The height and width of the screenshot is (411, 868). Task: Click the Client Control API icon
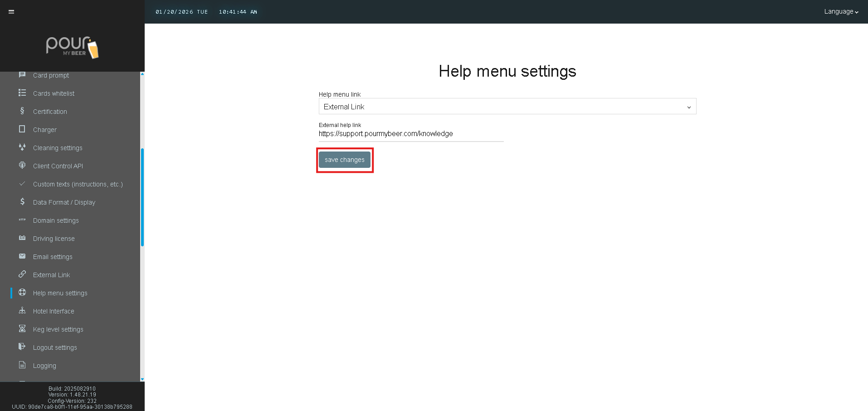coord(22,166)
